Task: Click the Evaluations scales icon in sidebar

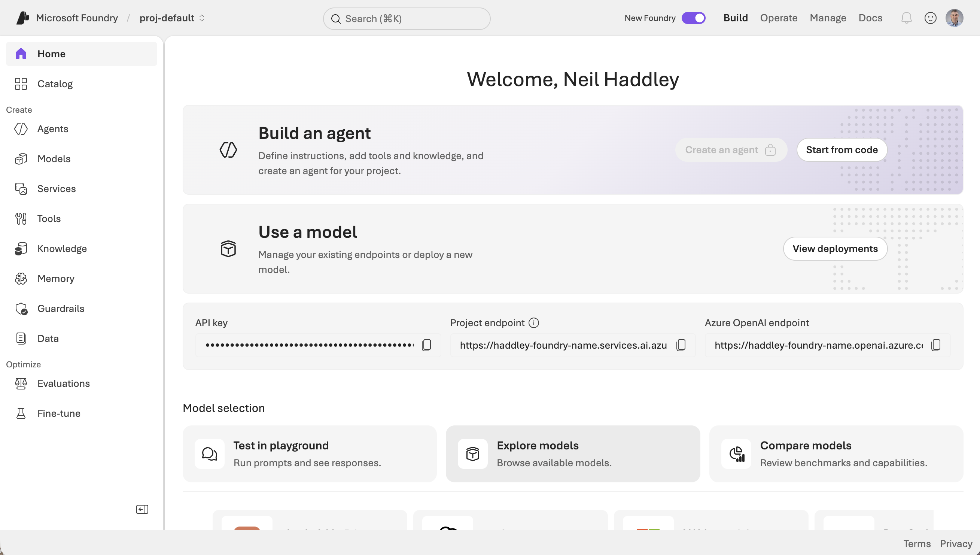Action: tap(21, 383)
